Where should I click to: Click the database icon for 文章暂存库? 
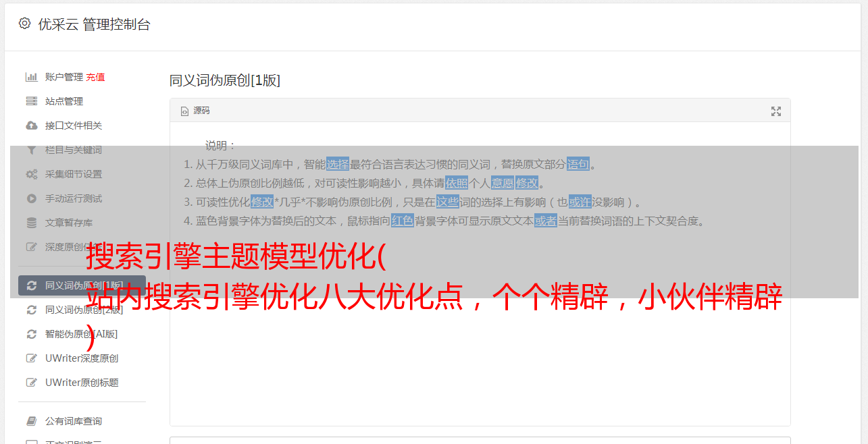(x=31, y=223)
